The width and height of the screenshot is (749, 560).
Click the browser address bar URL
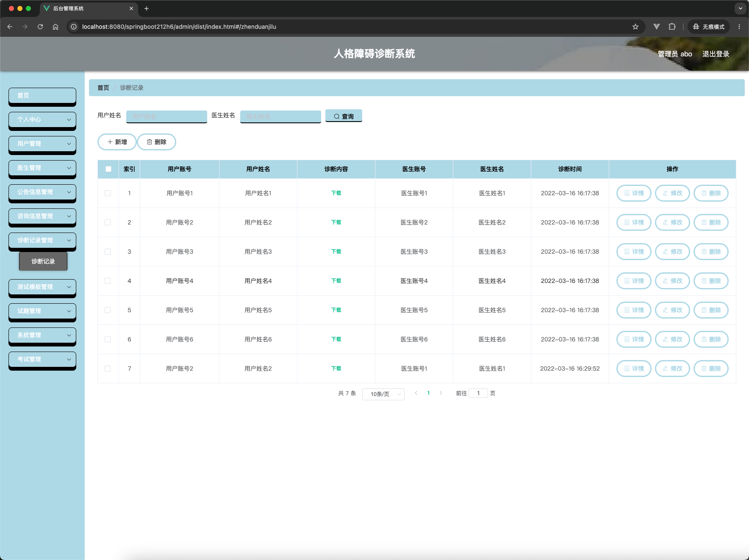point(179,27)
